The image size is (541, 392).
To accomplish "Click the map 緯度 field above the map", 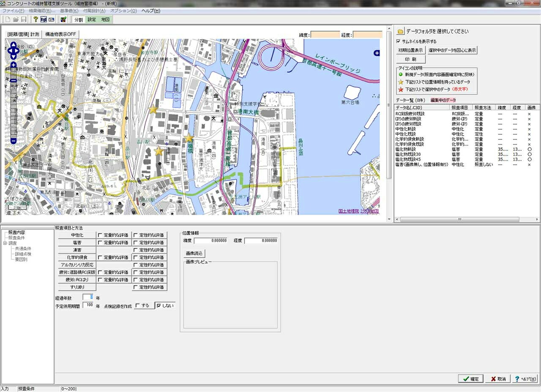I will pyautogui.click(x=325, y=35).
